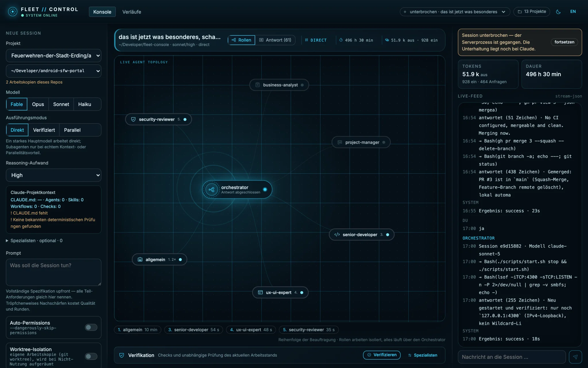This screenshot has width=588, height=368.
Task: Open the ~/Developer/android-sfw-portal path dropdown
Action: [x=54, y=71]
